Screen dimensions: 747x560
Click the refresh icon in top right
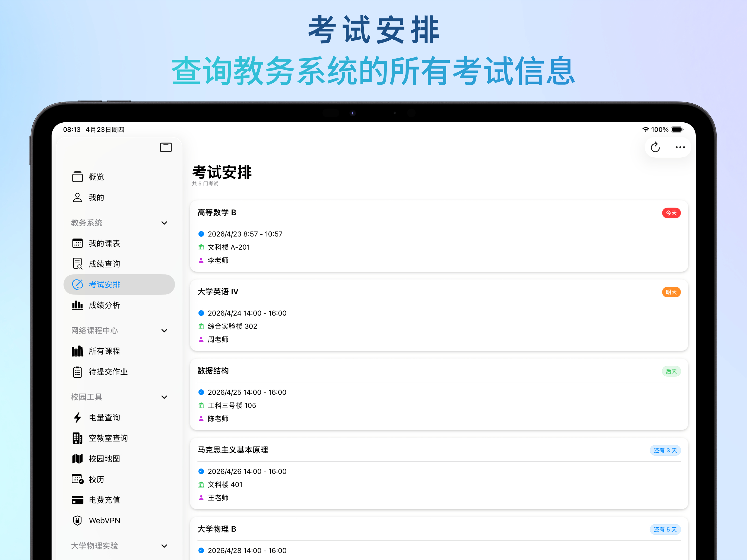(x=655, y=147)
